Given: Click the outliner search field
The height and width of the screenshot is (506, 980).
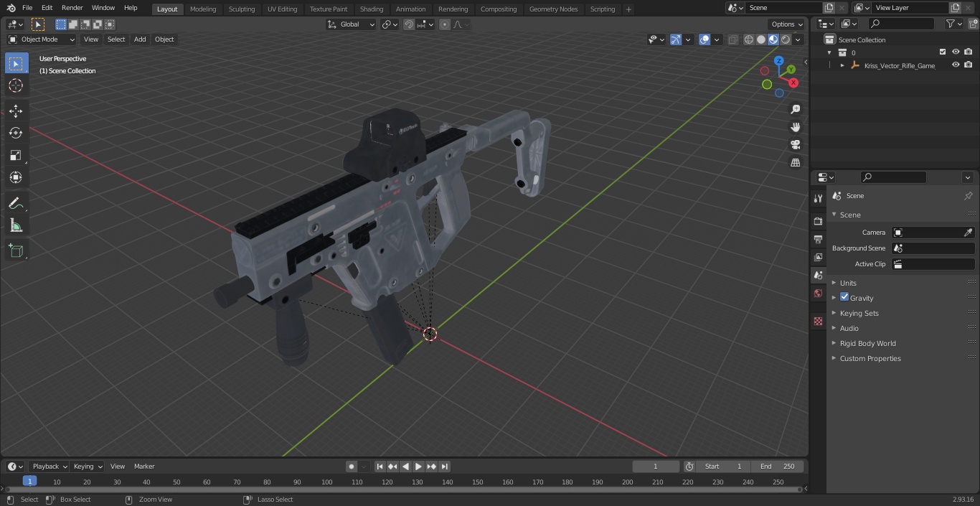Looking at the screenshot, I should click(x=901, y=24).
